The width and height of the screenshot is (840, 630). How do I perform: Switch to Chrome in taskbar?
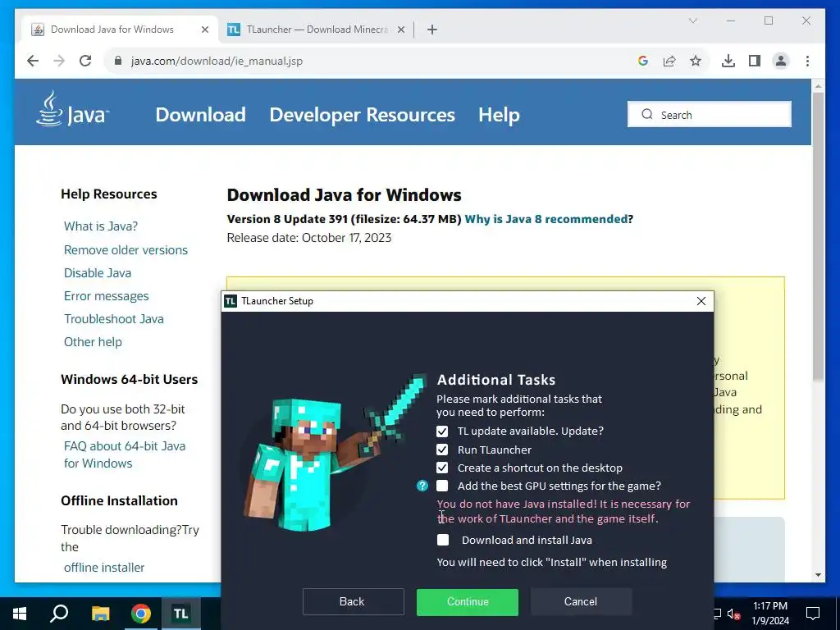141,614
